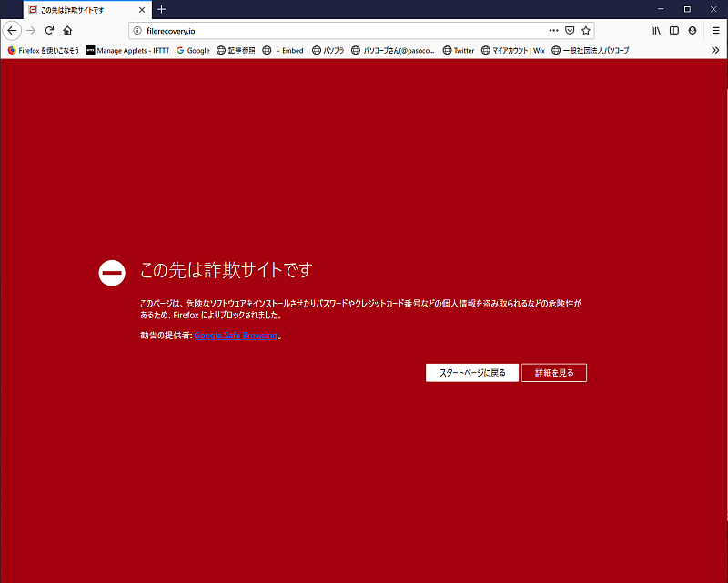728x583 pixels.
Task: Select the この先は詐欺サイトです tab
Action: (x=87, y=10)
